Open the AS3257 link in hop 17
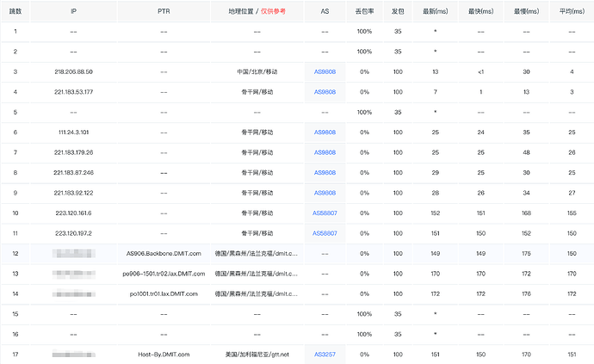This screenshot has height=364, width=594. (x=325, y=355)
